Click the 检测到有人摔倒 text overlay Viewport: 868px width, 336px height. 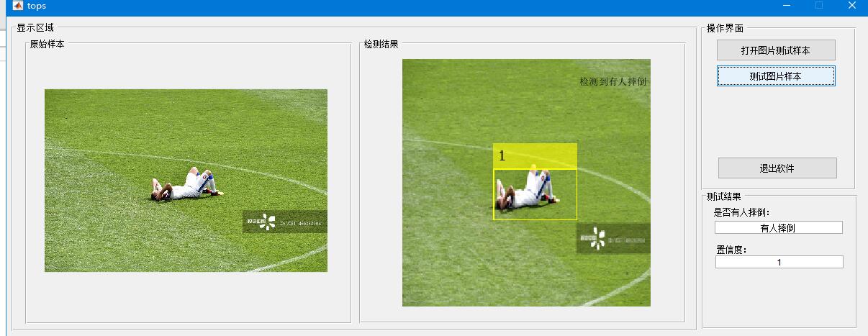[612, 82]
